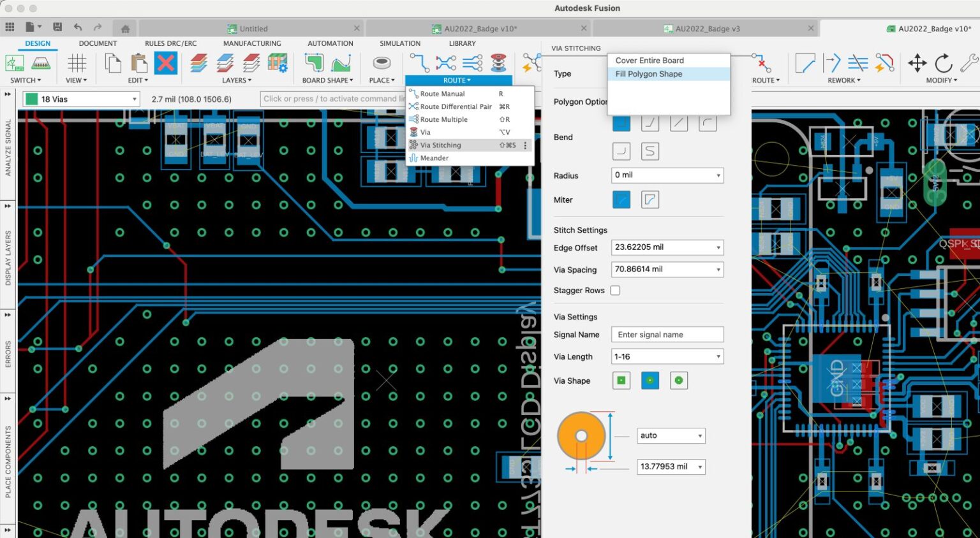Image resolution: width=980 pixels, height=538 pixels.
Task: Select the red Delete tool in Edit group
Action: coord(165,63)
